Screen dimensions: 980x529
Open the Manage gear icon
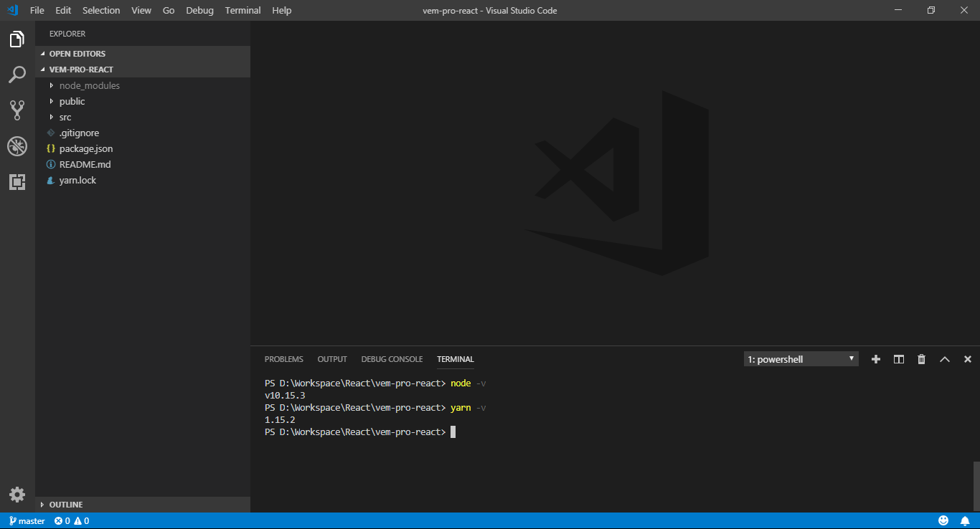17,495
